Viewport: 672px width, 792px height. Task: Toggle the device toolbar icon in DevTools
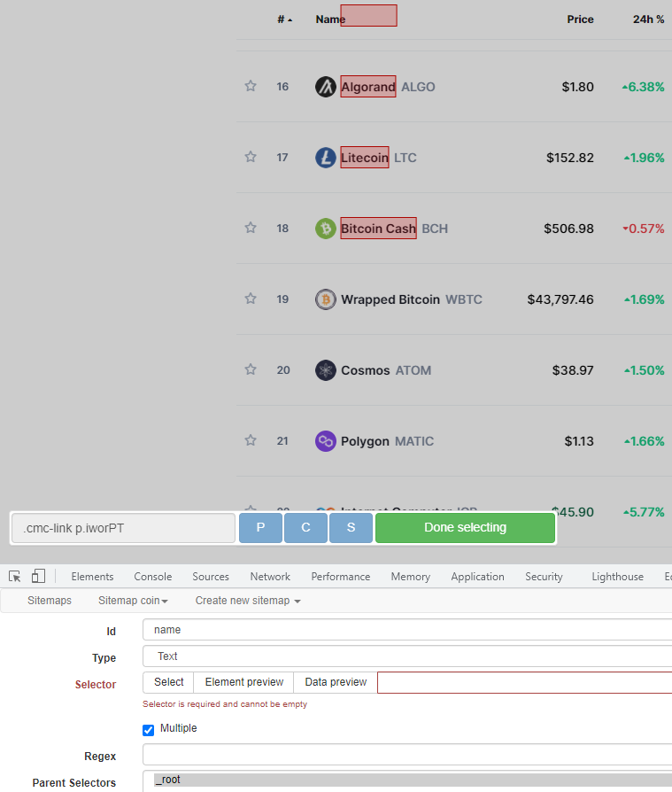pyautogui.click(x=38, y=577)
